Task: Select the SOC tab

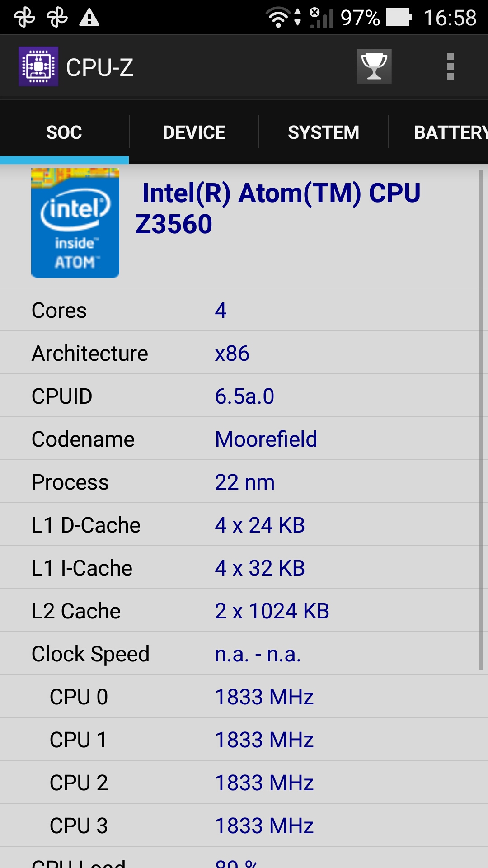Action: coord(64,132)
